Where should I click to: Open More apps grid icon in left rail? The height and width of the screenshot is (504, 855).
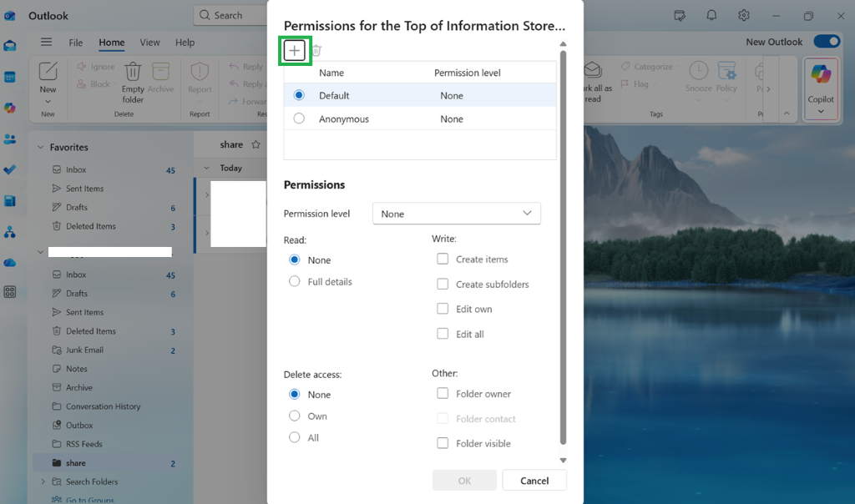(x=10, y=292)
